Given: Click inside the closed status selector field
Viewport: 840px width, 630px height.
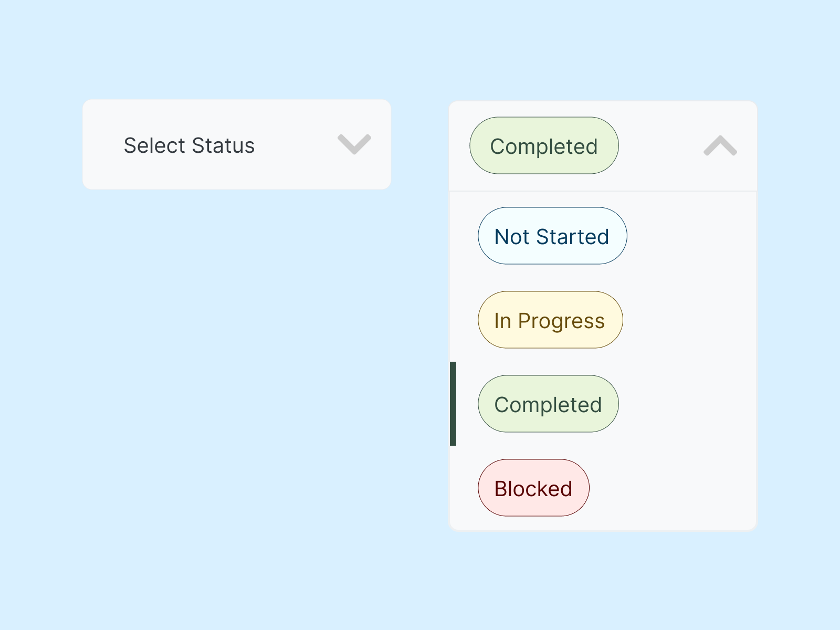Looking at the screenshot, I should [x=236, y=145].
